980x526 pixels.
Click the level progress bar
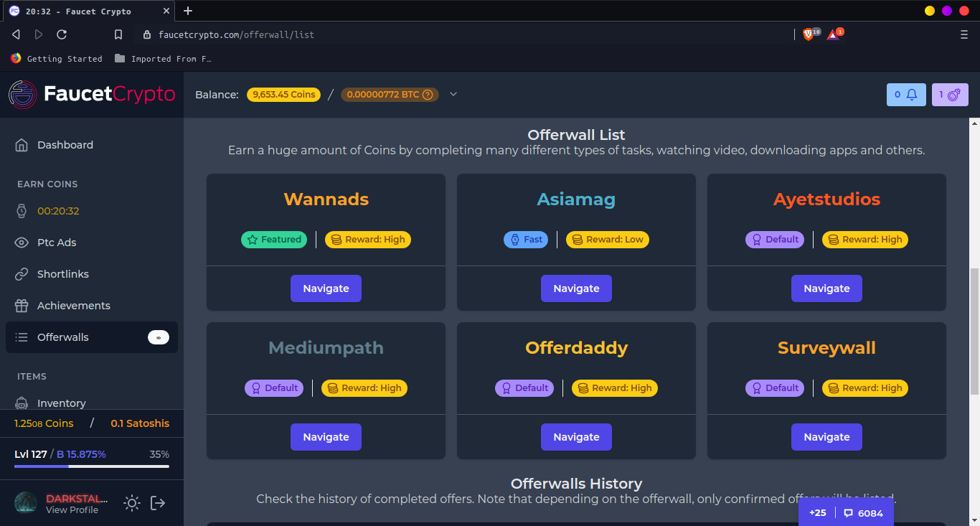click(92, 466)
